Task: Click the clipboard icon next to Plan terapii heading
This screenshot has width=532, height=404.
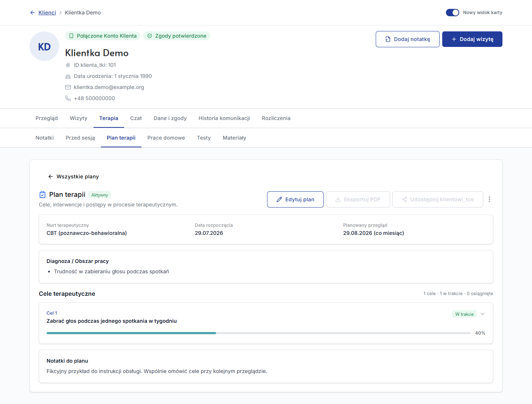Action: coord(42,195)
